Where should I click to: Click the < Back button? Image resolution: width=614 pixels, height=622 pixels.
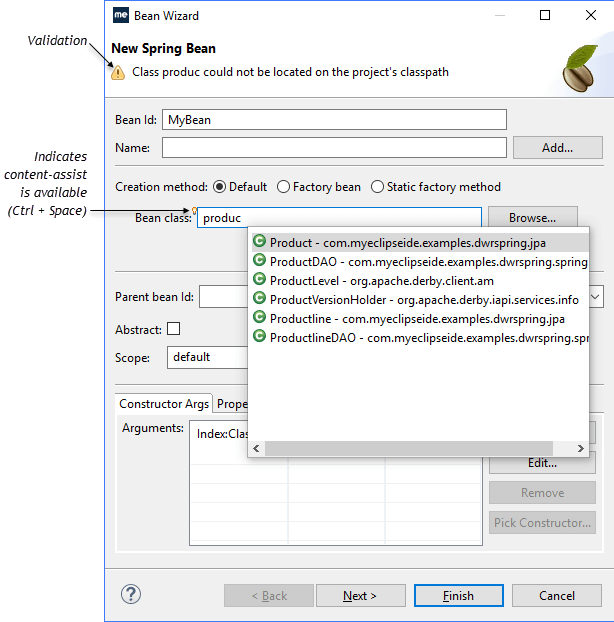coord(269,596)
